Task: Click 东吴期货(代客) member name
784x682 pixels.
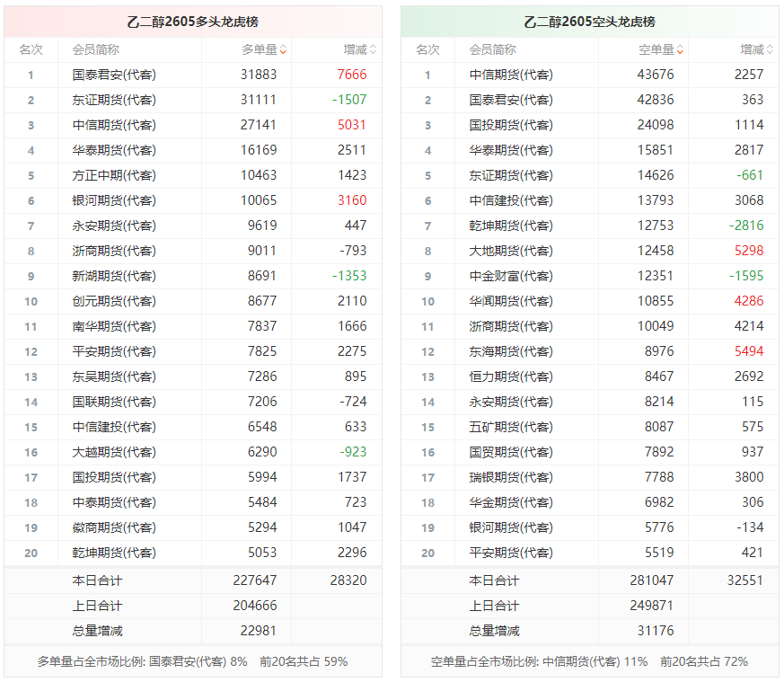Action: (x=114, y=376)
